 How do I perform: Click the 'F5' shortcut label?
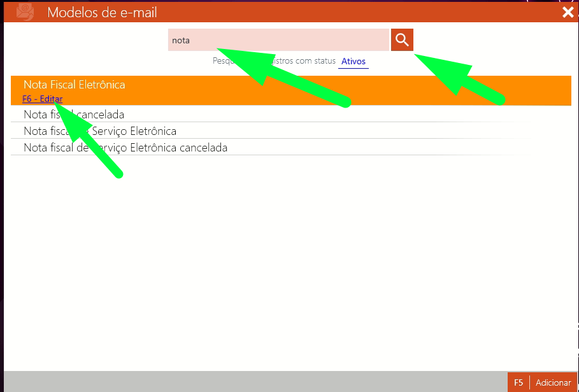click(518, 382)
